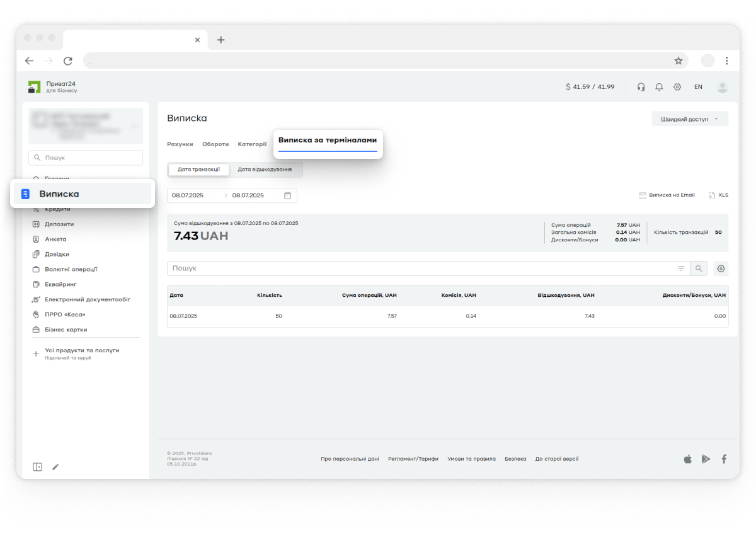
Task: Open notifications bell icon
Action: pos(659,87)
